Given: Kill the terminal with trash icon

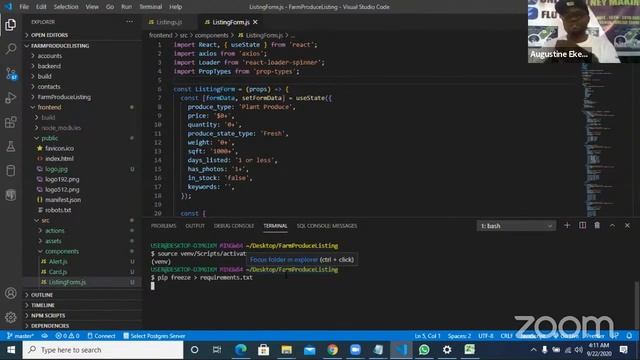Looking at the screenshot, I should [597, 225].
